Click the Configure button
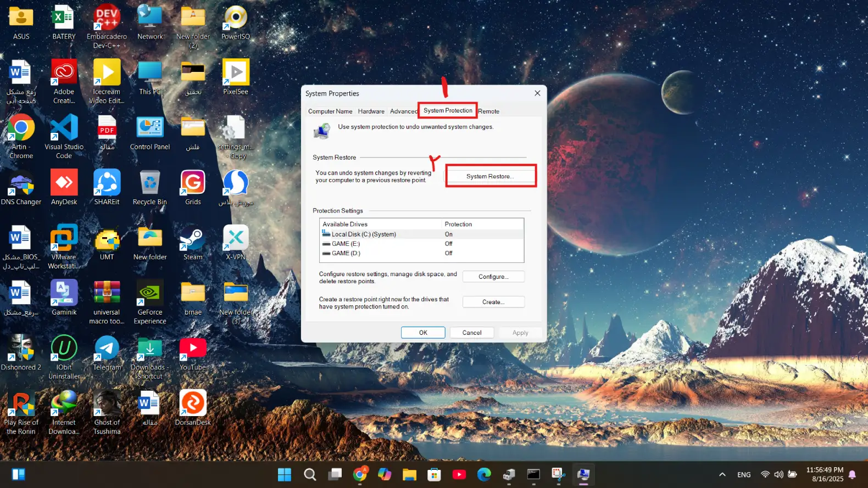This screenshot has width=868, height=488. (493, 277)
